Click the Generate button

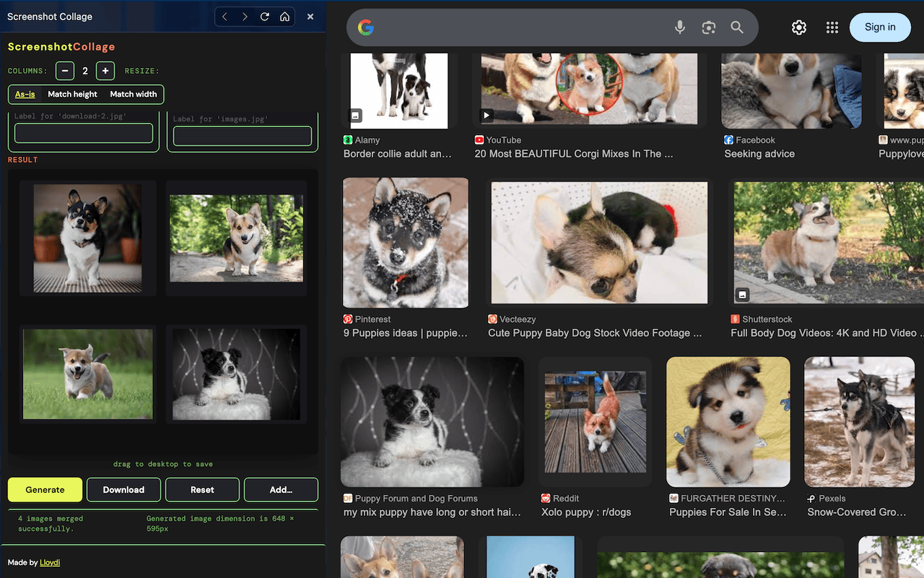pos(45,490)
